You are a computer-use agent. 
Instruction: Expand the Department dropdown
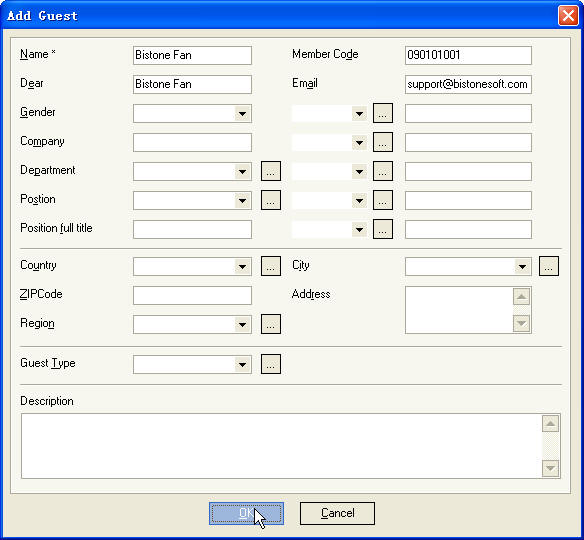coord(242,172)
